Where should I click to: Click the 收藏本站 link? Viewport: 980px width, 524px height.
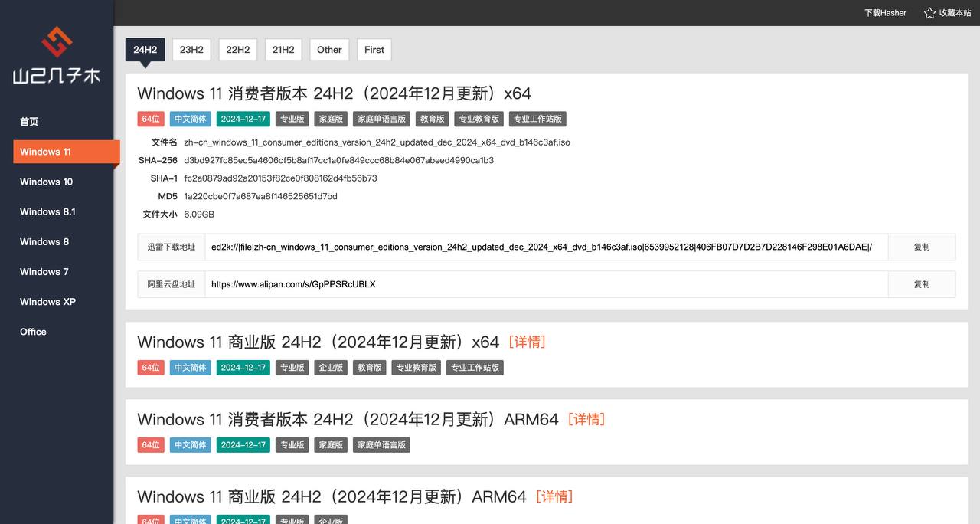point(955,13)
